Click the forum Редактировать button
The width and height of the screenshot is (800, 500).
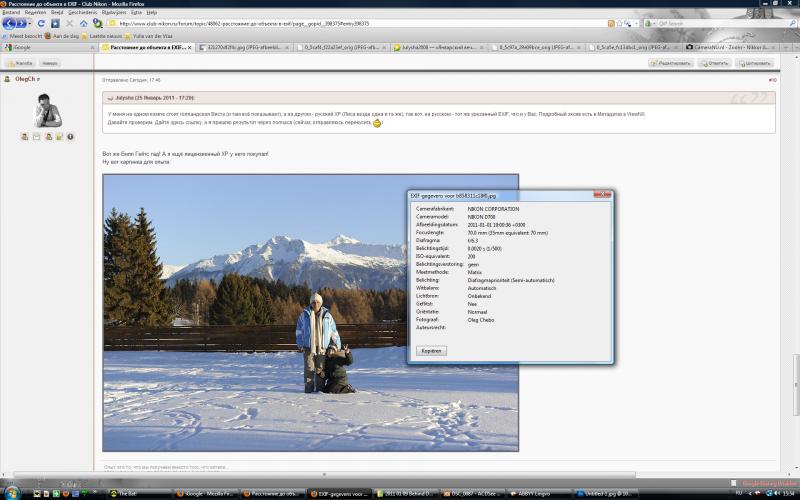click(x=671, y=63)
